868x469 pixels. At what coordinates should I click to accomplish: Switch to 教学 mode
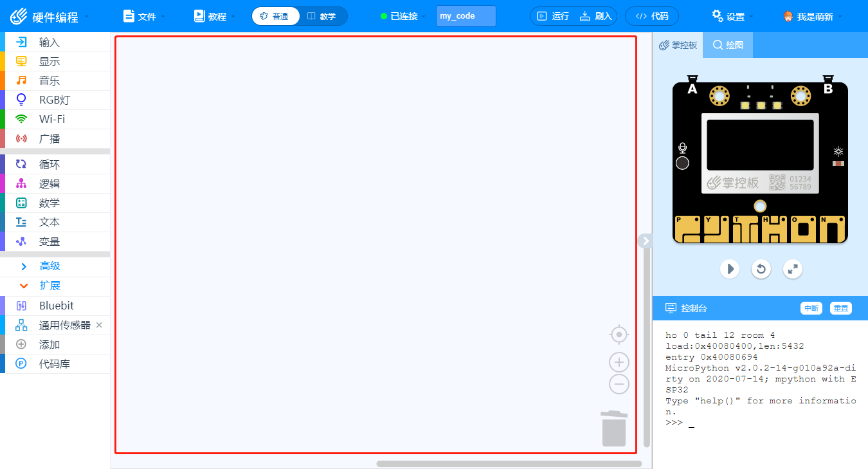(x=322, y=16)
